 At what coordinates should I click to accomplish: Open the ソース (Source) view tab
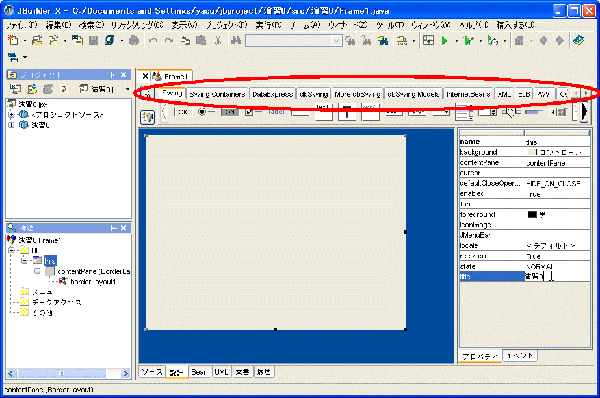coord(152,372)
